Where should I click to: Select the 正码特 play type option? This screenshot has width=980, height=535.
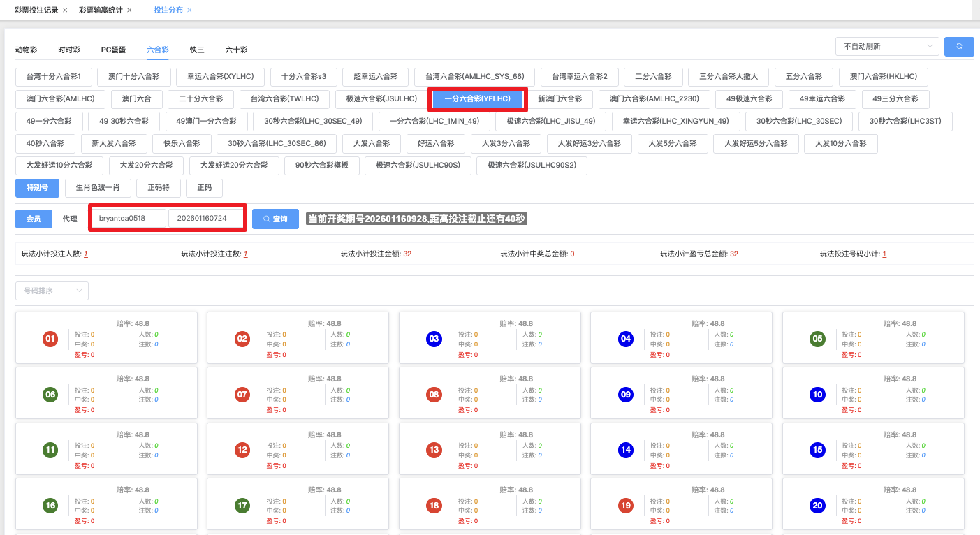click(x=158, y=188)
